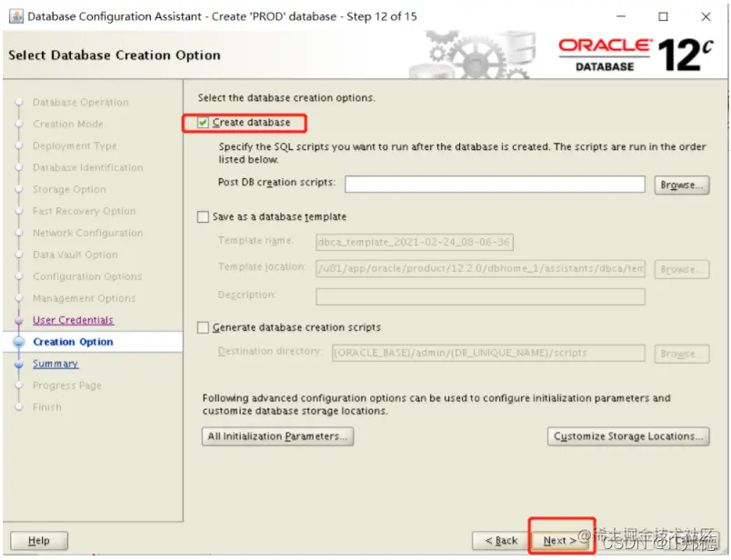Click the template Description field
The width and height of the screenshot is (731, 560).
[480, 296]
